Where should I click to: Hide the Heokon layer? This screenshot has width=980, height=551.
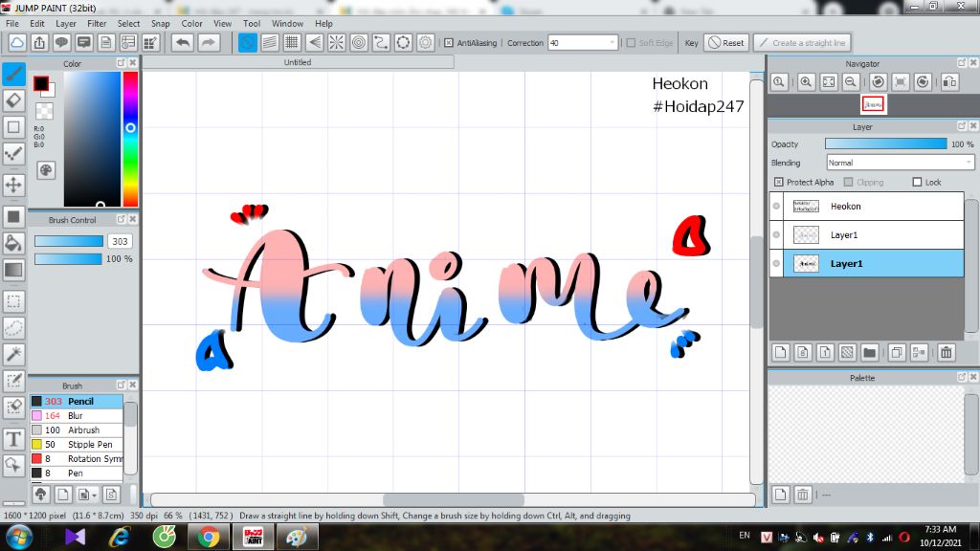(x=776, y=207)
